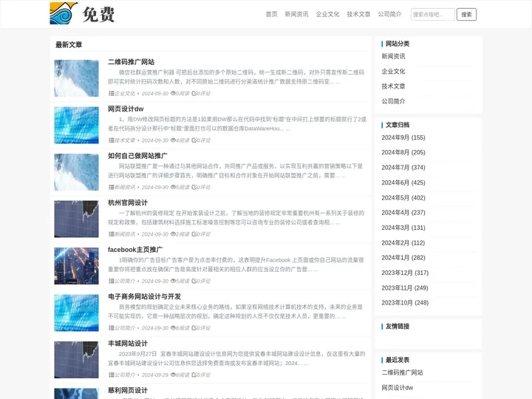
Task: Click thumbnail of facebook主页推广 article
Action: [76, 266]
